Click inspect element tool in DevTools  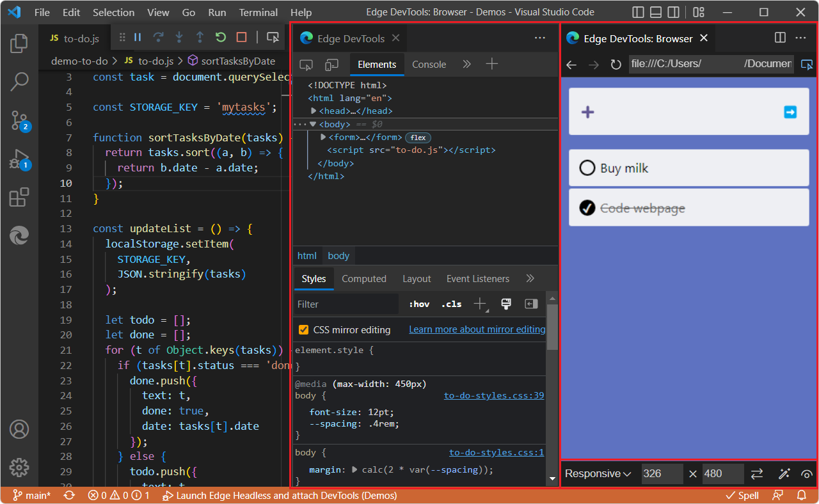tap(306, 65)
